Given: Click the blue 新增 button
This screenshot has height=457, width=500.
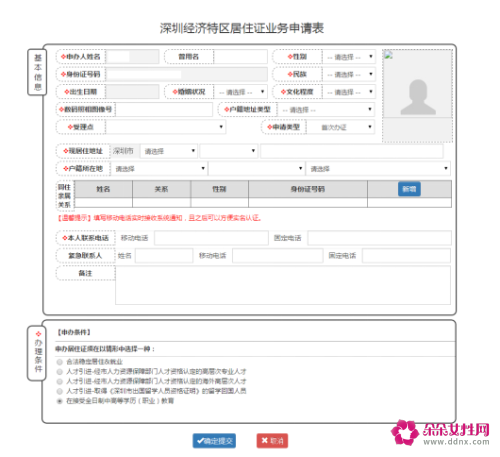Looking at the screenshot, I should [409, 189].
